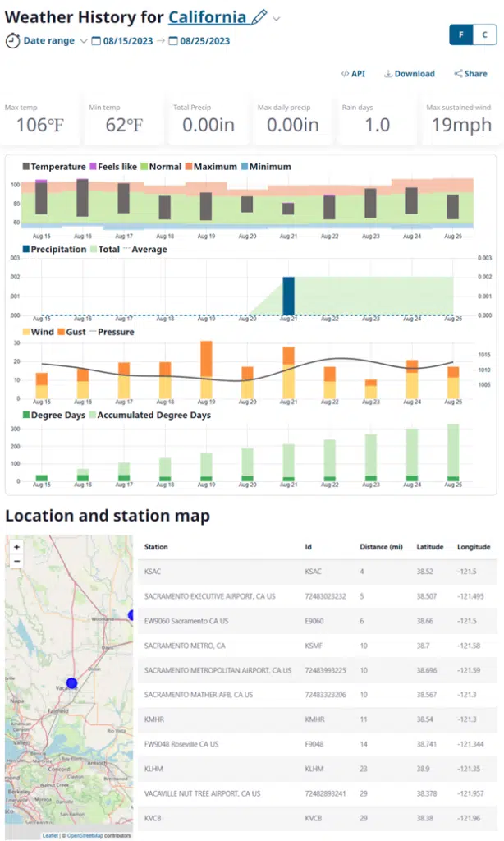
Task: Click the Station column header
Action: 156,547
